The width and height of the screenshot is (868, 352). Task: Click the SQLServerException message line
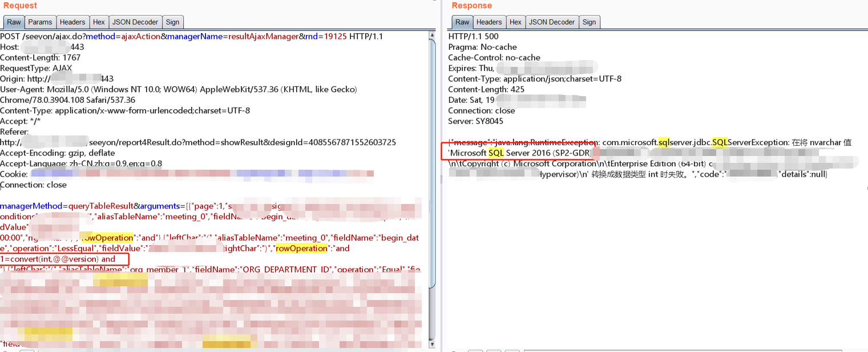(649, 142)
